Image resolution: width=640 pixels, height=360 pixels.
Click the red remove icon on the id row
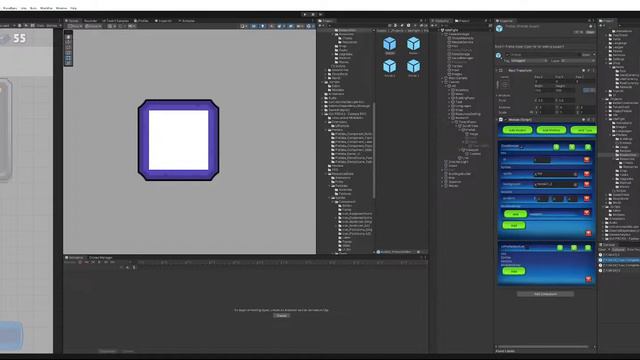(x=587, y=160)
